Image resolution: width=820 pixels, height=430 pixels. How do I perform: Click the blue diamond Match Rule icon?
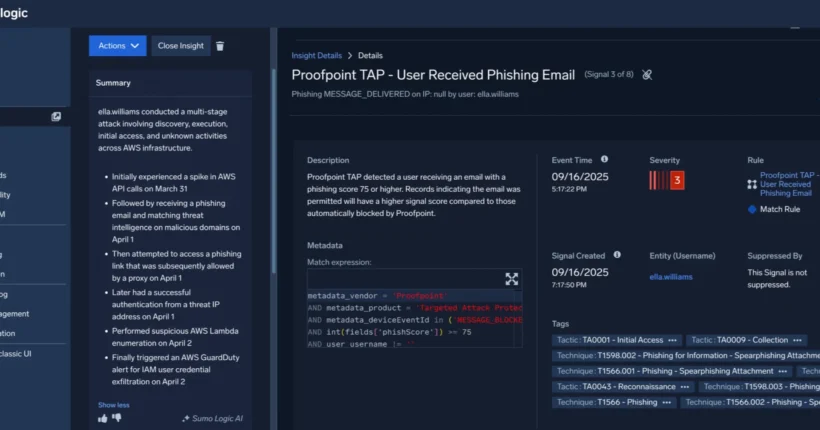(752, 209)
